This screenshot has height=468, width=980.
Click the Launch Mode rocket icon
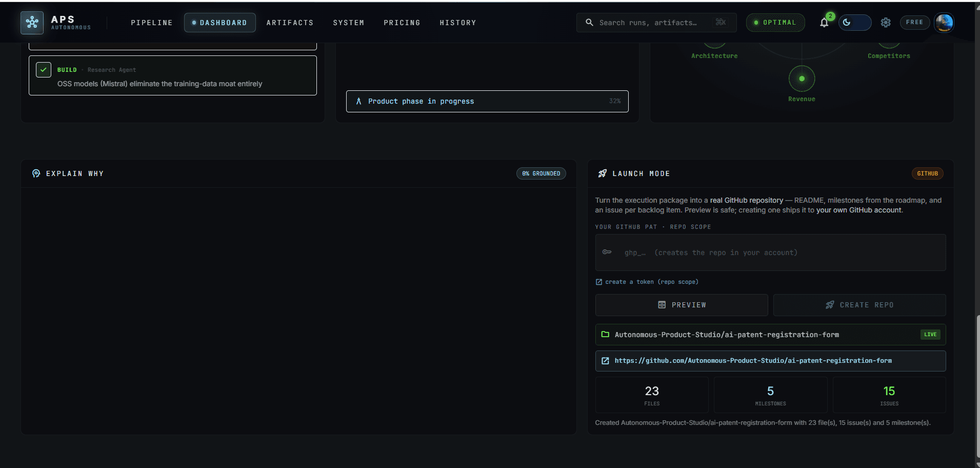click(x=603, y=173)
